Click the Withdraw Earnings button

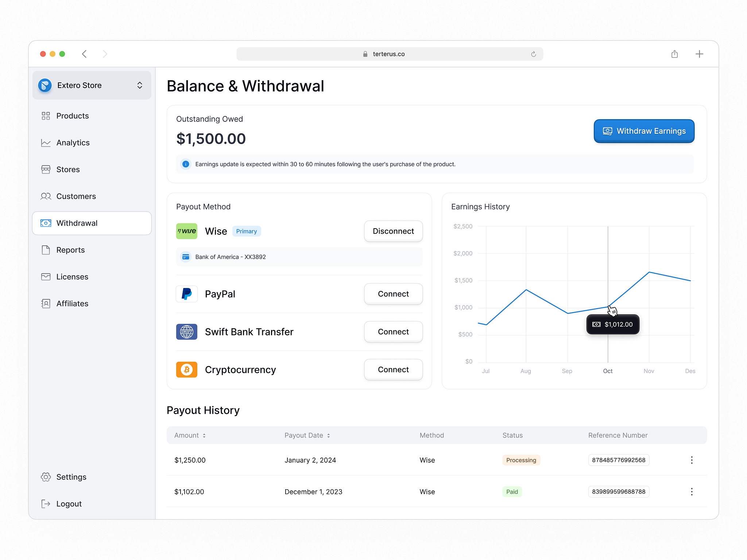644,131
